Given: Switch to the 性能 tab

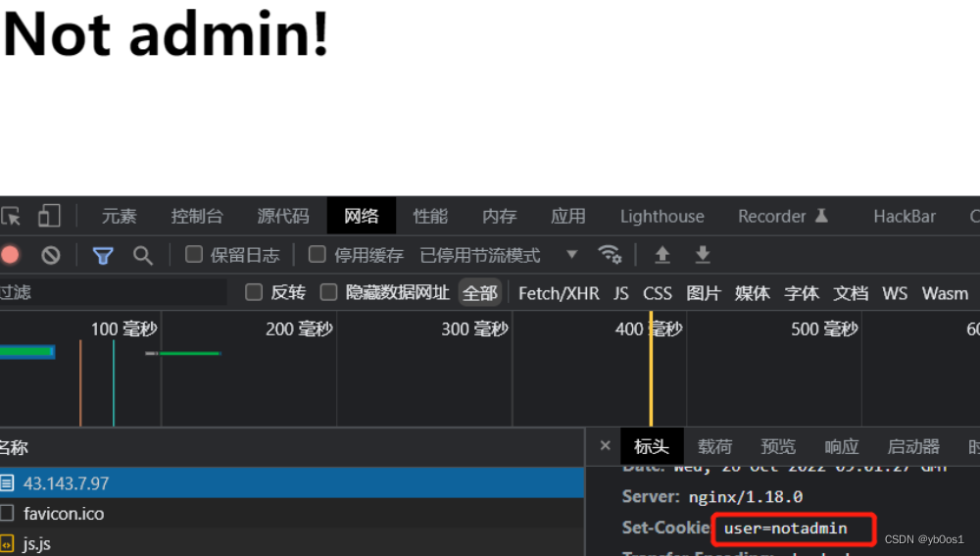Looking at the screenshot, I should coord(430,217).
